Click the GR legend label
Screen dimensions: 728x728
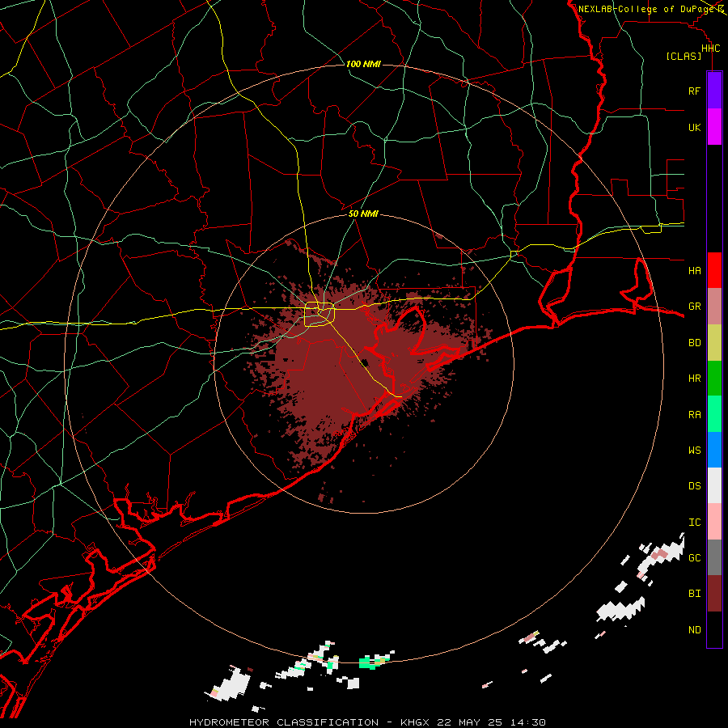[695, 307]
